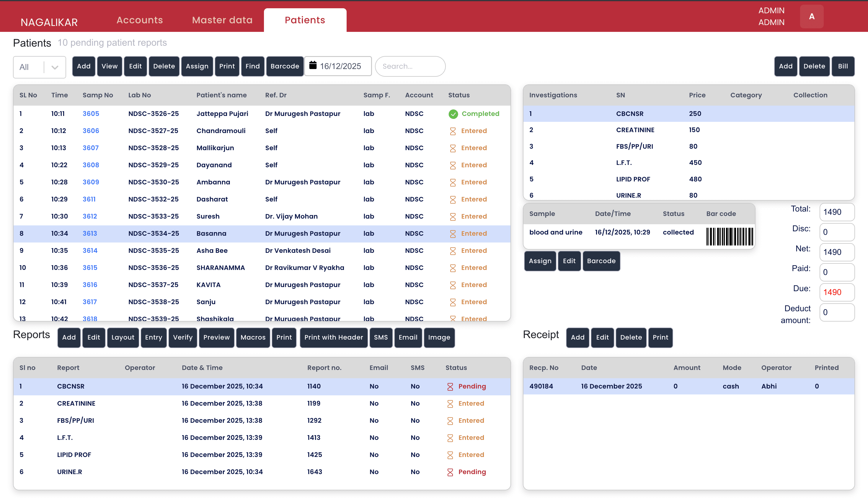868x498 pixels.
Task: Click Print with Header in Reports toolbar
Action: (333, 338)
